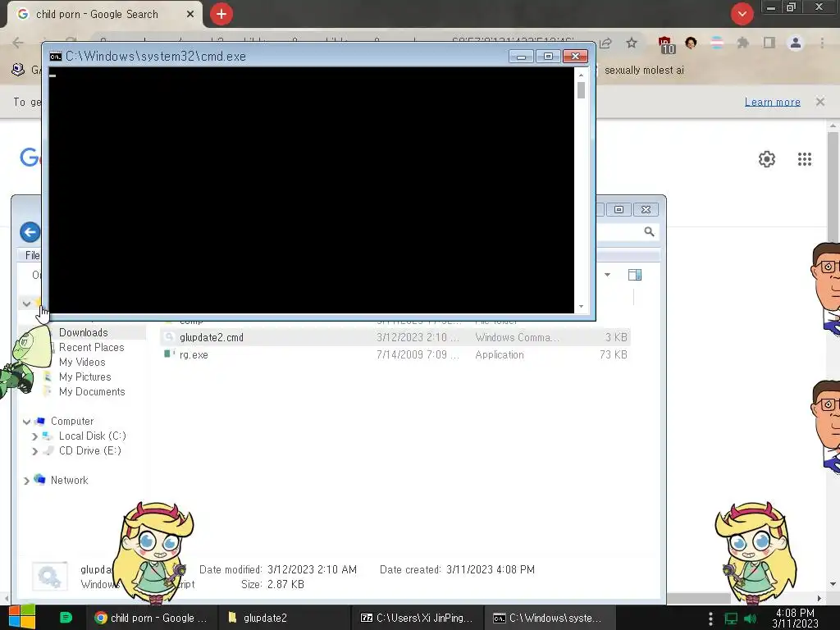Maximize the Explorer window
Screen dimensions: 840x630
click(x=619, y=209)
